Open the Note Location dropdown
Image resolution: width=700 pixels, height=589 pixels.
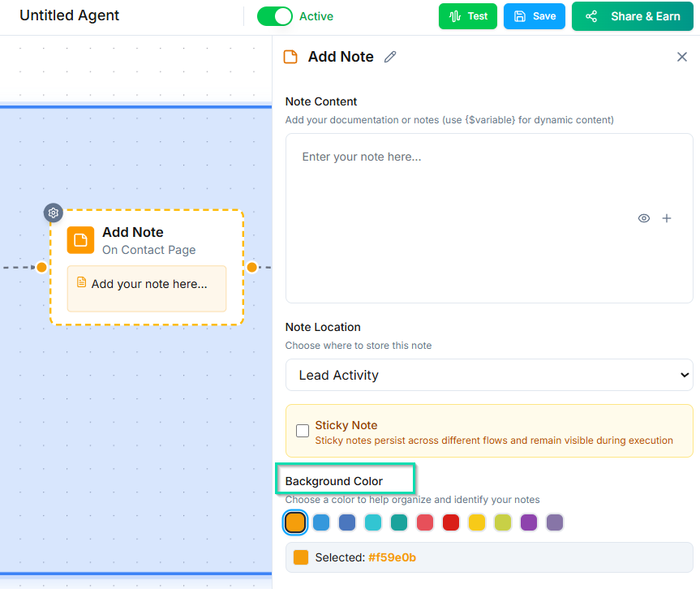pos(489,375)
